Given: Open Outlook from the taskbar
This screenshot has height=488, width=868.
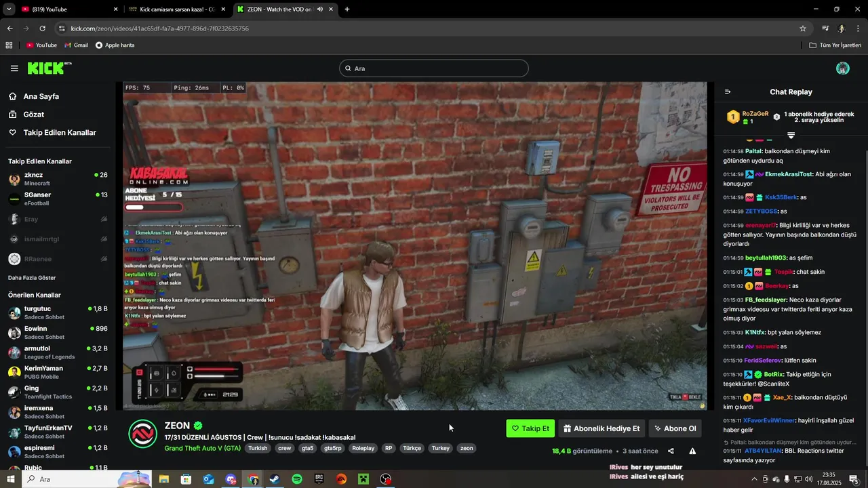Looking at the screenshot, I should coord(208,479).
